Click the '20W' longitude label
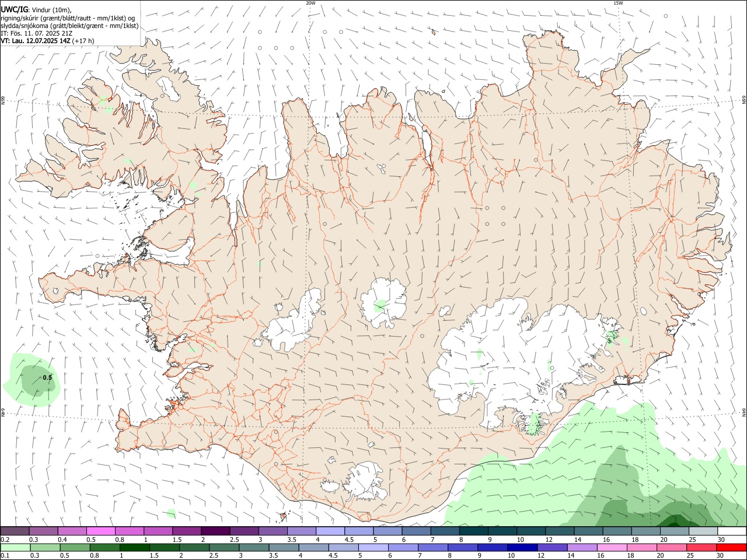This screenshot has height=560, width=747. (x=310, y=3)
